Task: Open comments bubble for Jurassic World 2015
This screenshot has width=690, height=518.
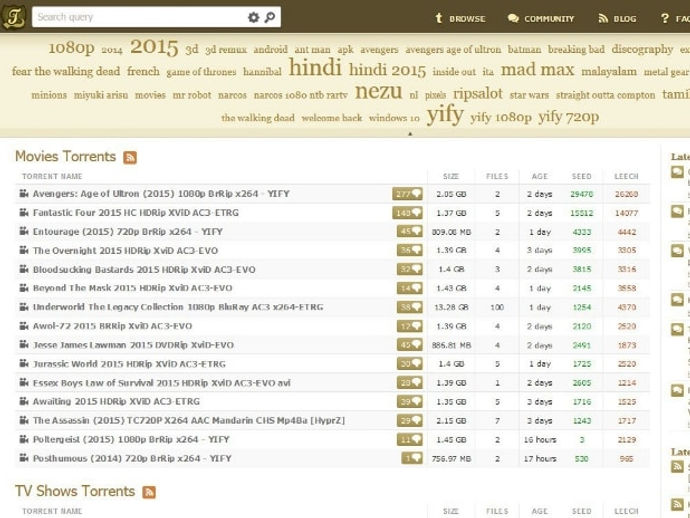Action: pyautogui.click(x=409, y=364)
